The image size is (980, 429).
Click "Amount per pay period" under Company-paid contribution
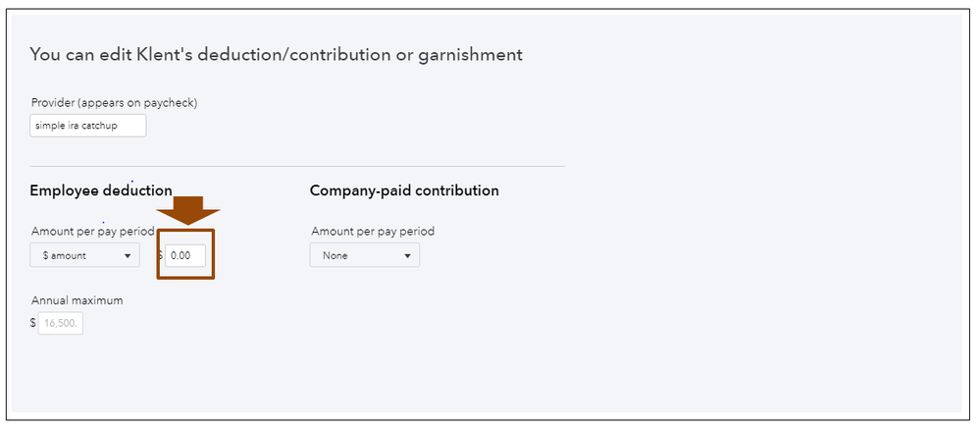[x=373, y=232]
